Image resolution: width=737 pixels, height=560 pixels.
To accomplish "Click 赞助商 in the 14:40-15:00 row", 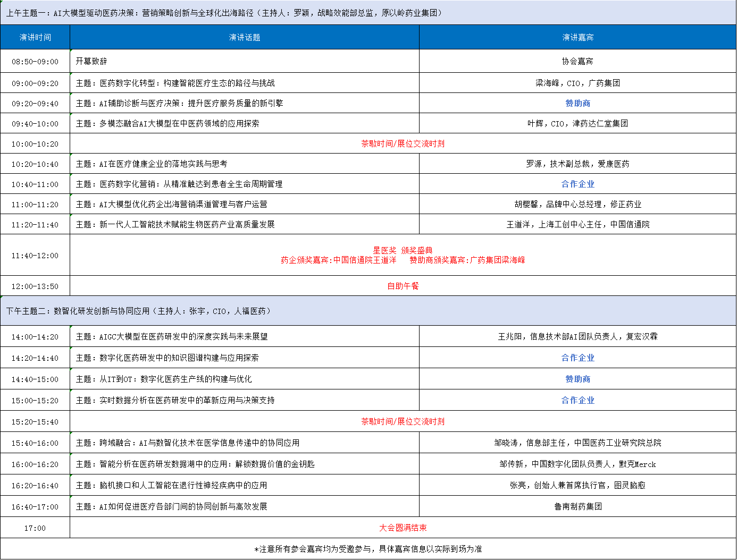I will pos(578,379).
